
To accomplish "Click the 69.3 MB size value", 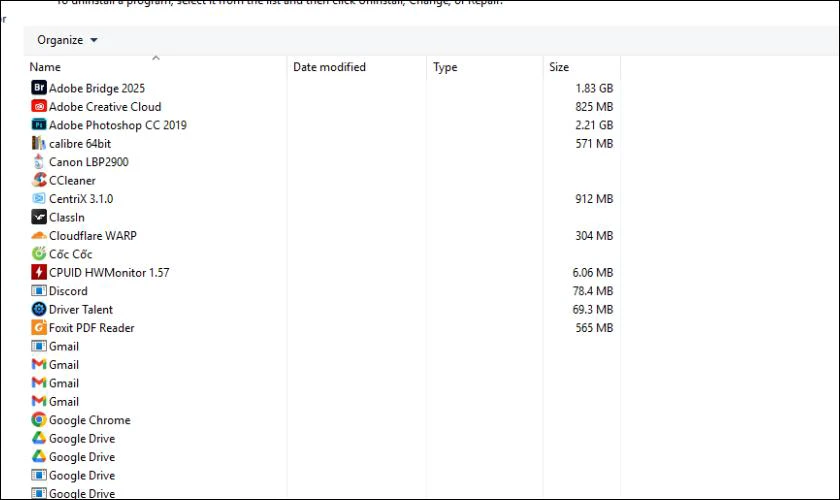I will 592,310.
